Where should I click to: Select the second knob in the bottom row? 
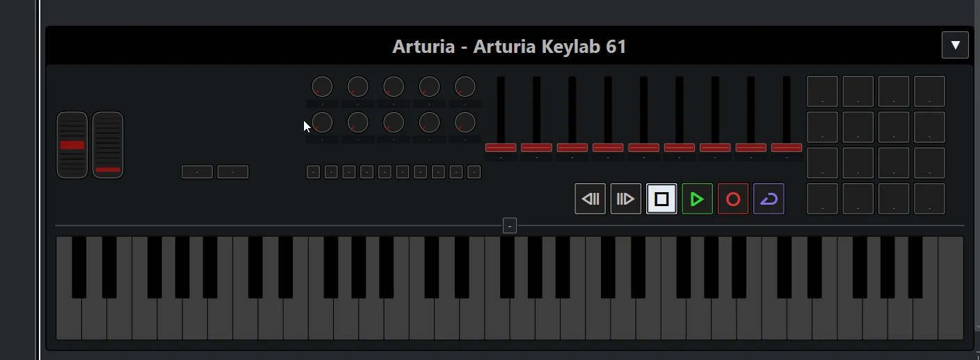[358, 123]
